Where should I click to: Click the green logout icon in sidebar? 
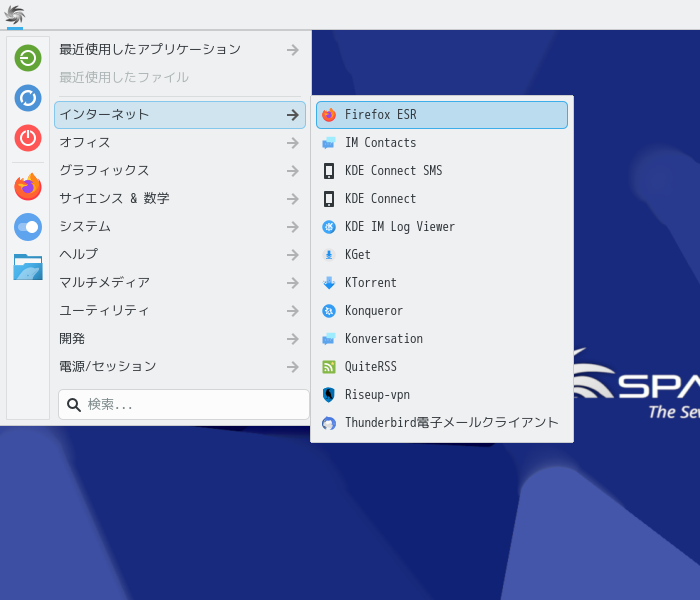click(x=28, y=58)
